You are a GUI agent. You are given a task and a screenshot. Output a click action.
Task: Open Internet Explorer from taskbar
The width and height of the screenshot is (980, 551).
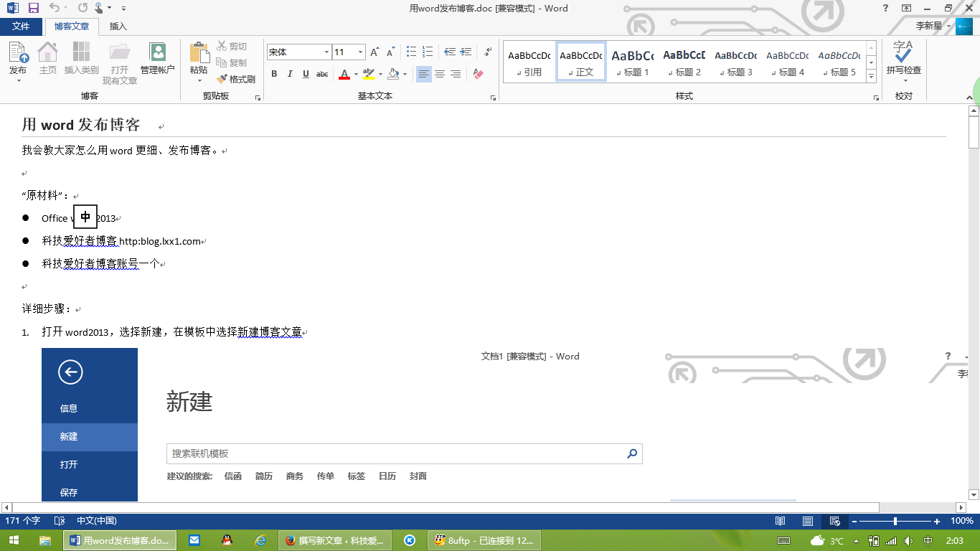coord(261,540)
